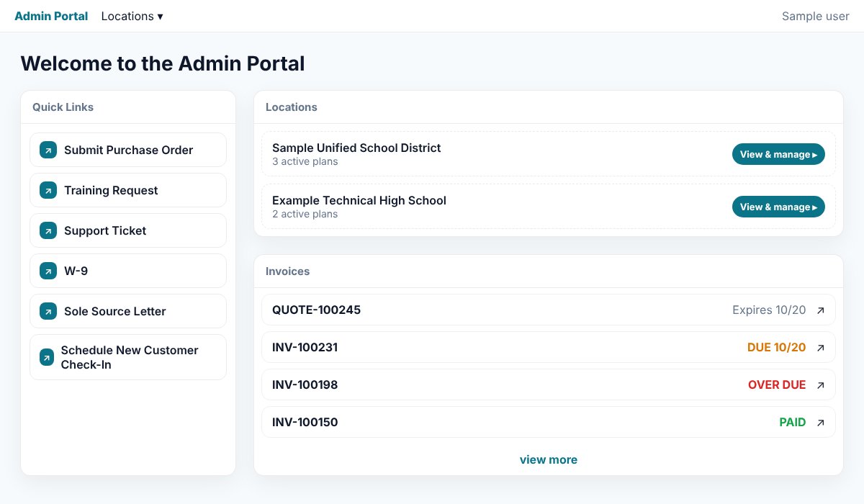Click the Welcome to the Admin Portal heading
The image size is (864, 504).
163,63
